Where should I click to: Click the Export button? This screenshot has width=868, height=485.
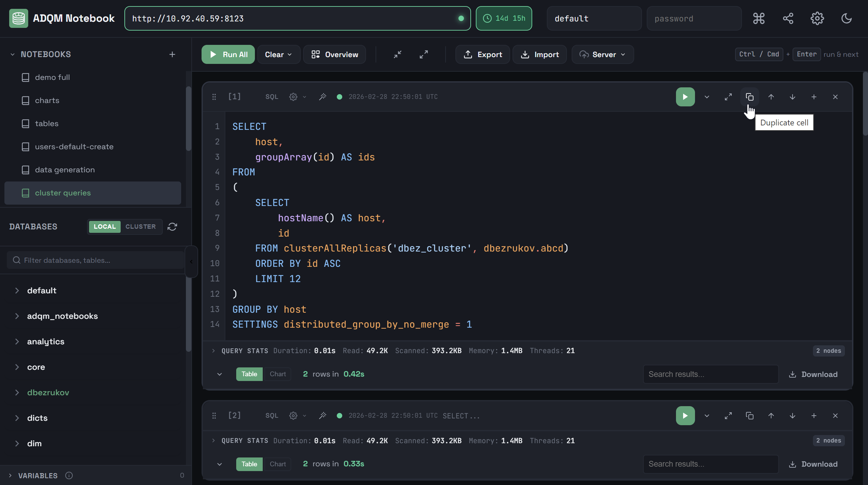(483, 54)
